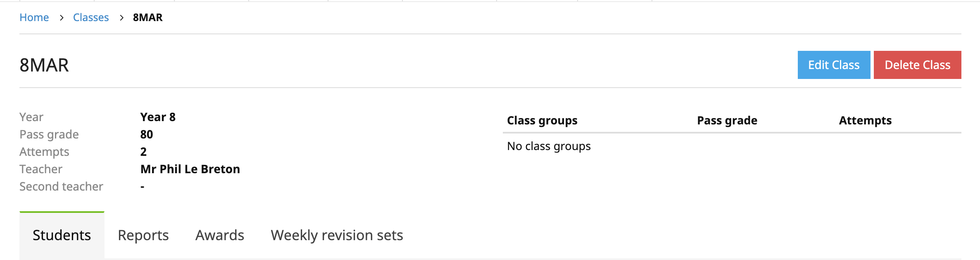Click the Year 8 value

pyautogui.click(x=158, y=117)
